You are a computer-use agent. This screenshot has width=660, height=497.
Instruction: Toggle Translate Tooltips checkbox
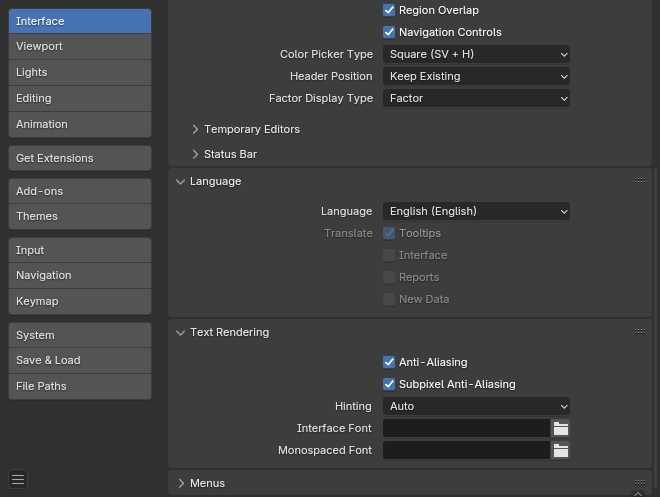[389, 233]
